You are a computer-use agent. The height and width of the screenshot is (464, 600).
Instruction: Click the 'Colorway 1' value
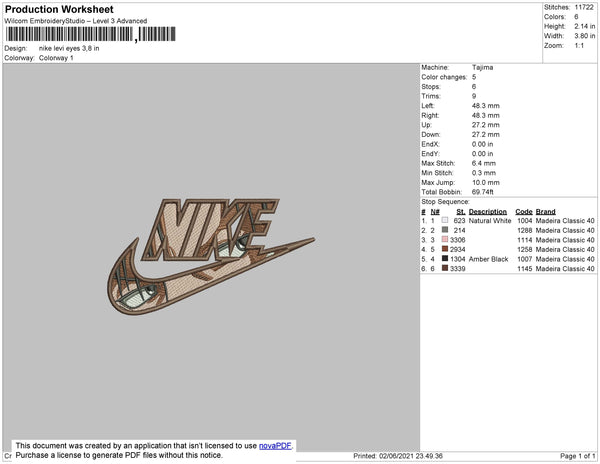[56, 58]
